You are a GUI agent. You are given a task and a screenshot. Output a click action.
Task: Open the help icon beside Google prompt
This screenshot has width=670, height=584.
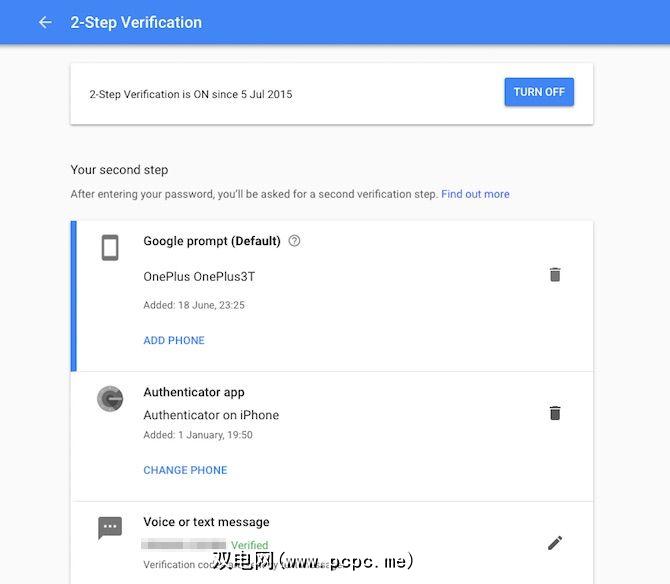point(294,241)
